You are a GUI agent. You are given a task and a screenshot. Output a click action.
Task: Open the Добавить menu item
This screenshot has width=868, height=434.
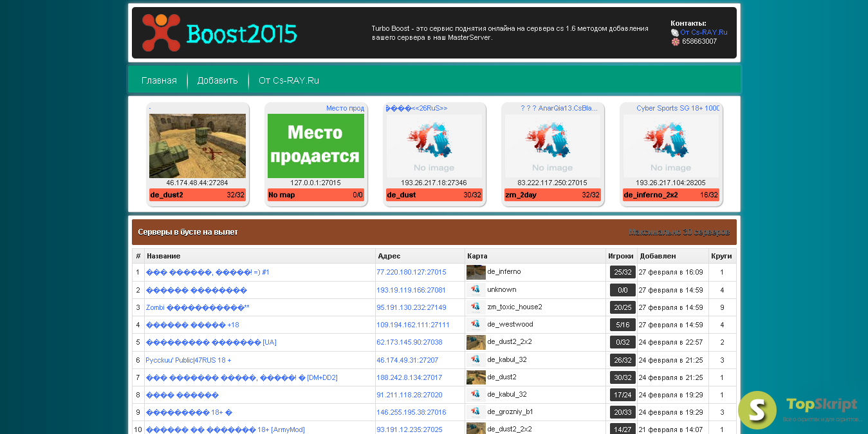pyautogui.click(x=217, y=80)
